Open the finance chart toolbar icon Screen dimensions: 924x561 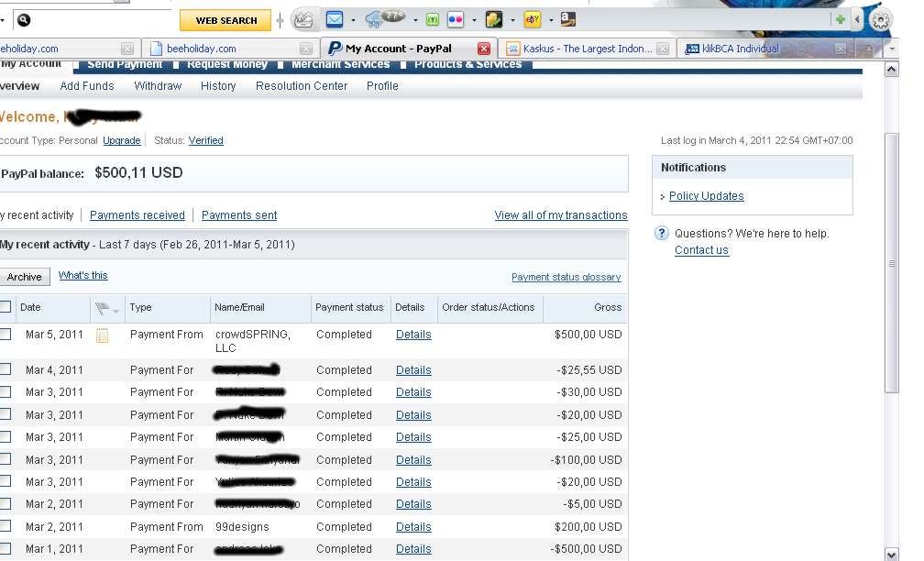(x=302, y=20)
